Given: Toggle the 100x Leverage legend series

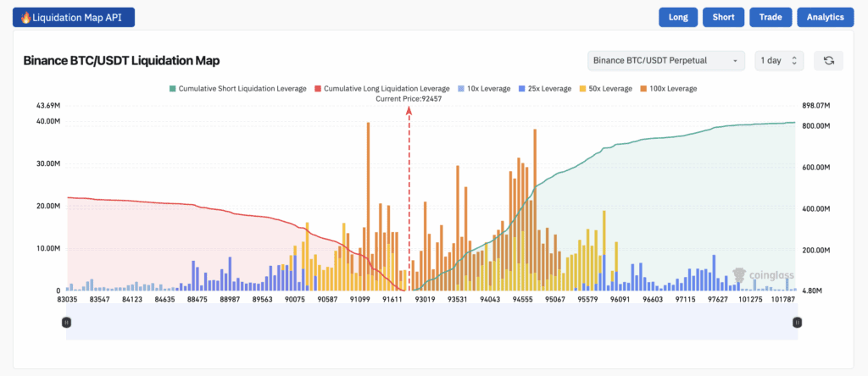Looking at the screenshot, I should pyautogui.click(x=668, y=88).
